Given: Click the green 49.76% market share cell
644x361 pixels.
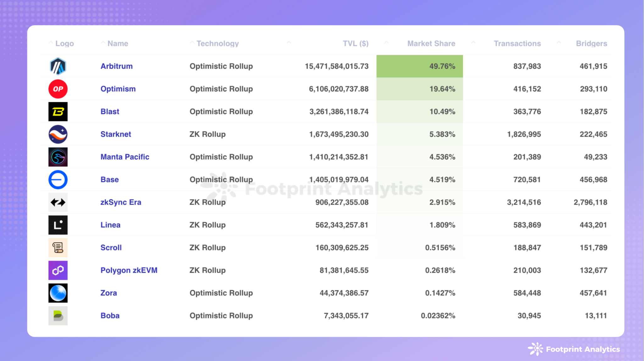Looking at the screenshot, I should 419,66.
